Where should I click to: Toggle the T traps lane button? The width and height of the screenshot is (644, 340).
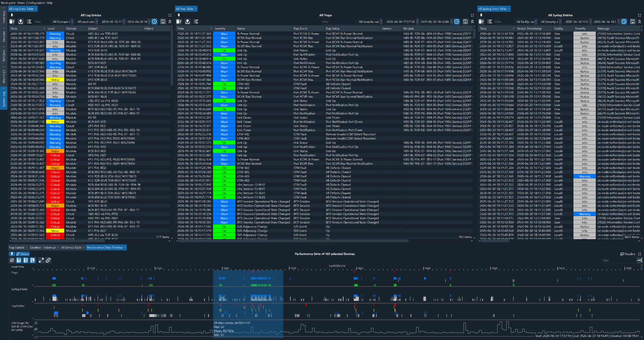(19, 260)
